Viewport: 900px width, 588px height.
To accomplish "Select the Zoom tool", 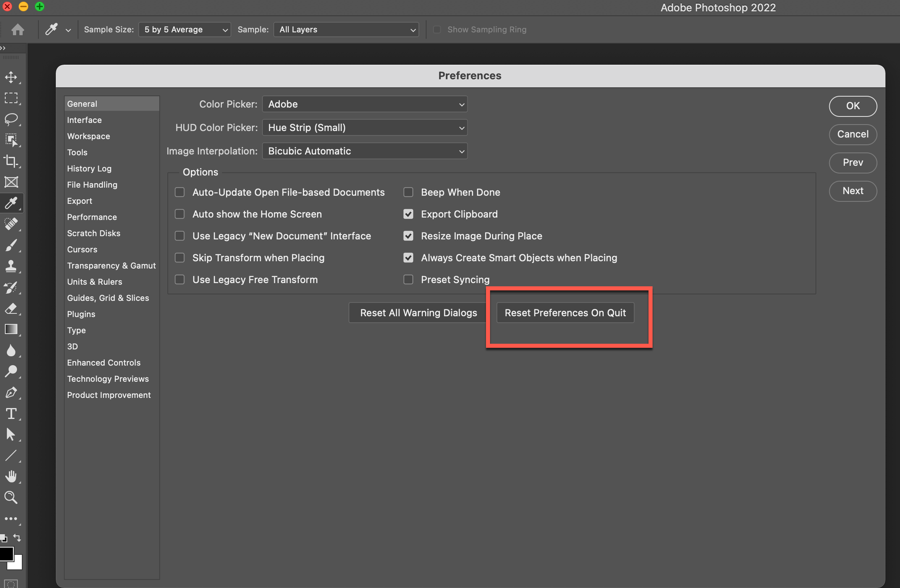I will 11,497.
